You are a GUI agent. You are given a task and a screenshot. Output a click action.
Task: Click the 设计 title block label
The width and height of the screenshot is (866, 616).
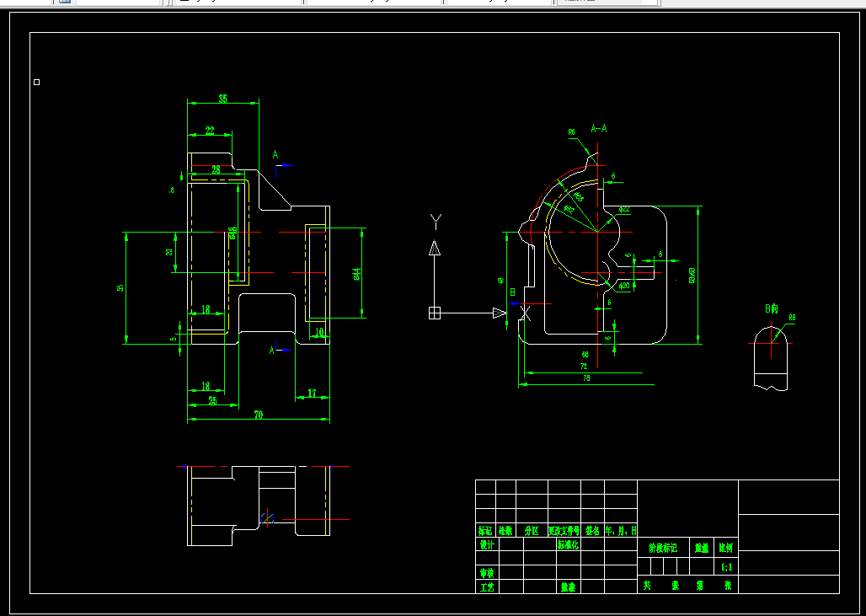(487, 544)
